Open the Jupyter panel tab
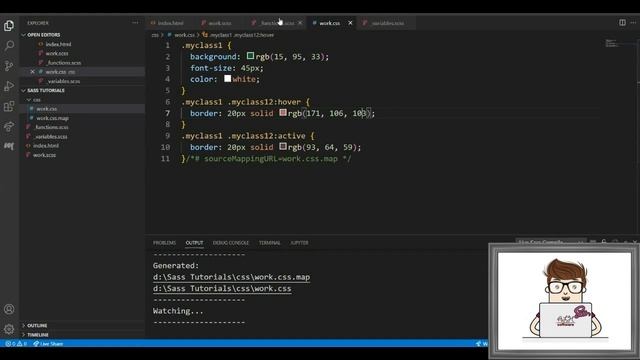This screenshot has width=640, height=360. pyautogui.click(x=299, y=243)
